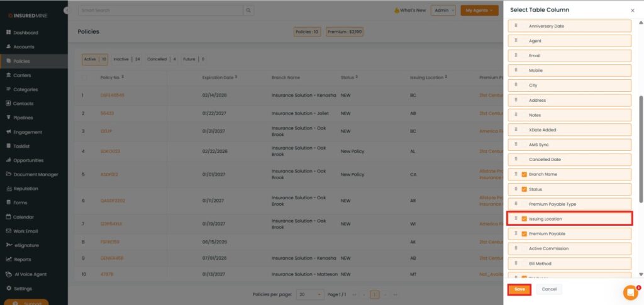Uncheck the Issuing Location checkbox
The width and height of the screenshot is (644, 305).
[524, 219]
